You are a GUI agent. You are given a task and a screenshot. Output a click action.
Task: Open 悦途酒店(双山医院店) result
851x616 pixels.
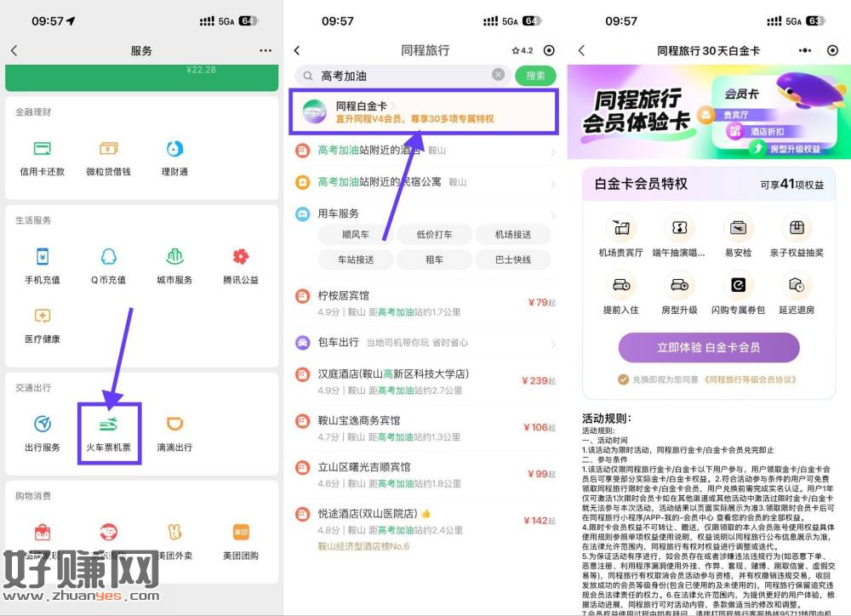[x=426, y=528]
